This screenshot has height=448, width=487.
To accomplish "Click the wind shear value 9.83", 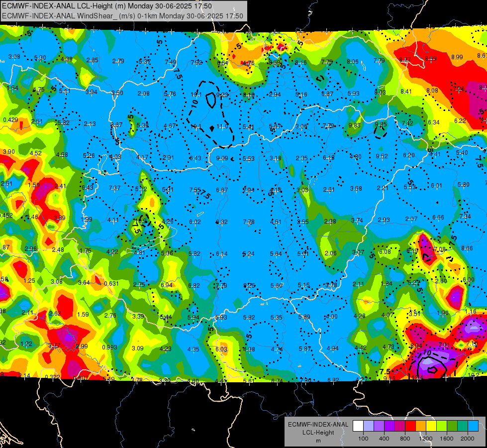I will click(354, 125).
